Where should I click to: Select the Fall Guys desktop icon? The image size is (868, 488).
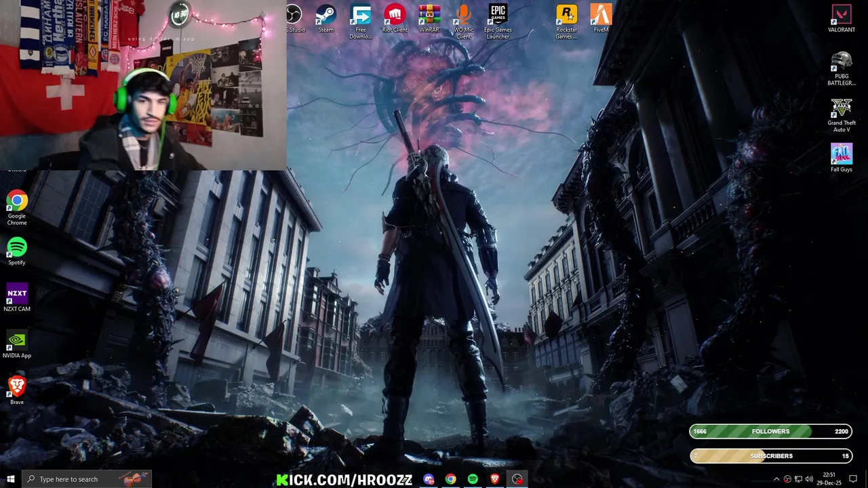click(x=842, y=158)
